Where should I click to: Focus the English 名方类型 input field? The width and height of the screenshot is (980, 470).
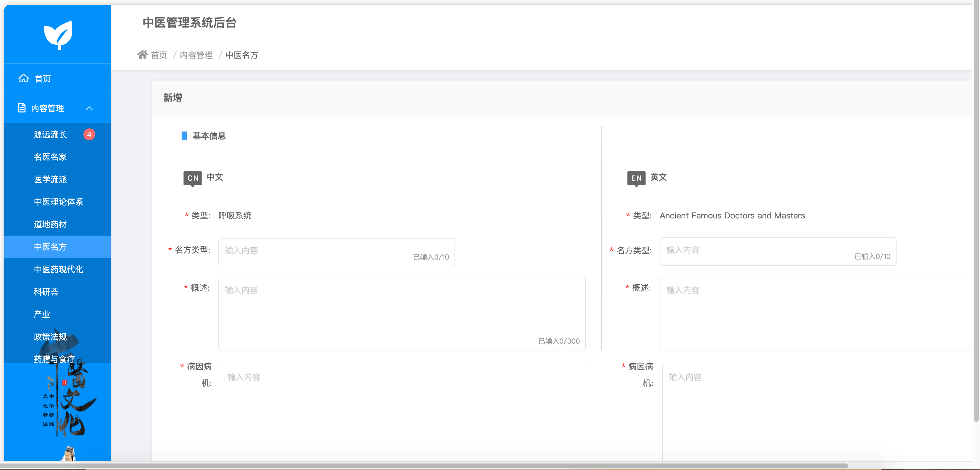point(778,252)
